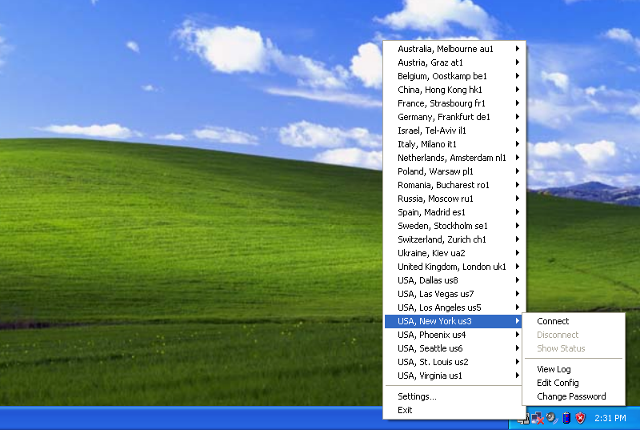Open the speaker volume tray icon
The image size is (640, 430).
pyautogui.click(x=551, y=417)
